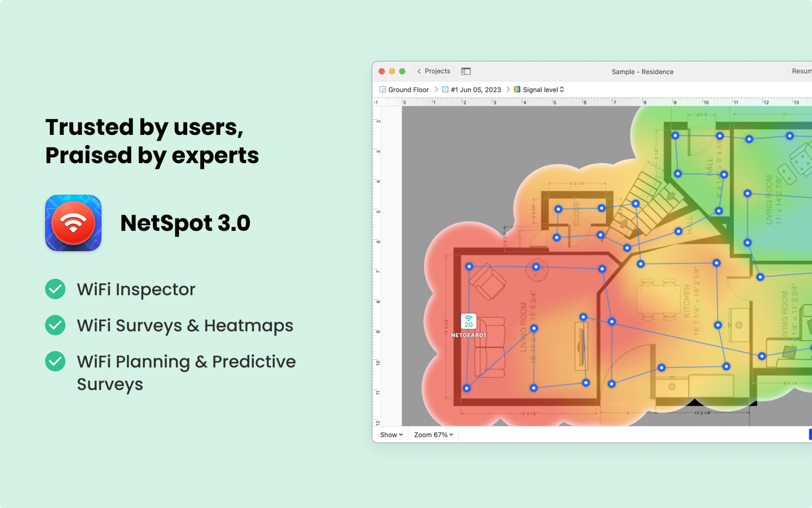Click the checkmark beside WiFi Planning & Predictive Surveys
The image size is (812, 508).
[x=55, y=361]
